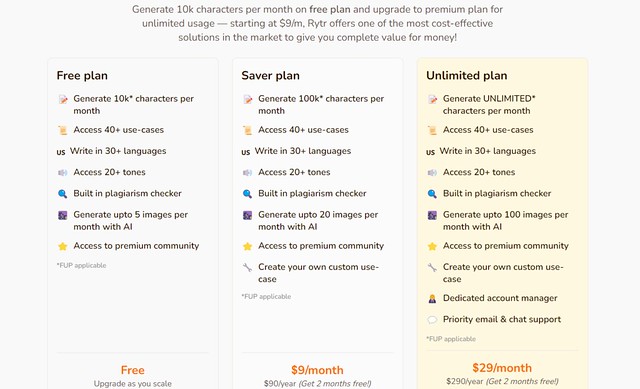Click the image icon next to 100 images
The height and width of the screenshot is (389, 640).
click(432, 215)
